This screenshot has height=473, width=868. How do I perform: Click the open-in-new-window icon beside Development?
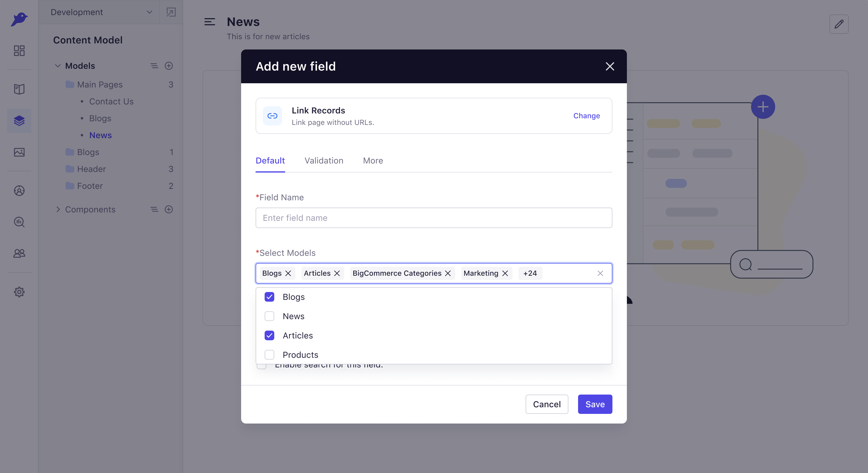point(171,12)
